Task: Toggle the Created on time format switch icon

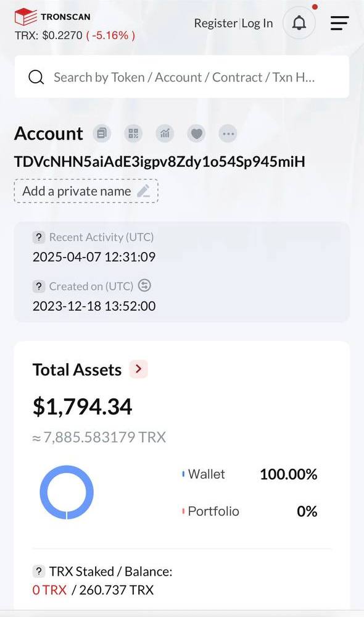Action: [x=144, y=286]
